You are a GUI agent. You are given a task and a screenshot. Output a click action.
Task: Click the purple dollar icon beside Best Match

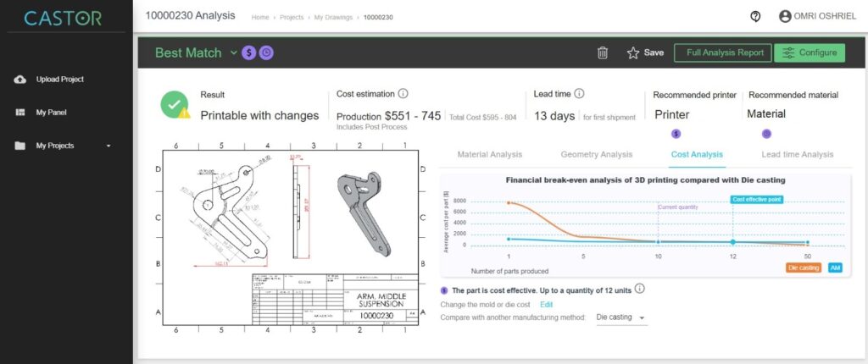coord(249,52)
